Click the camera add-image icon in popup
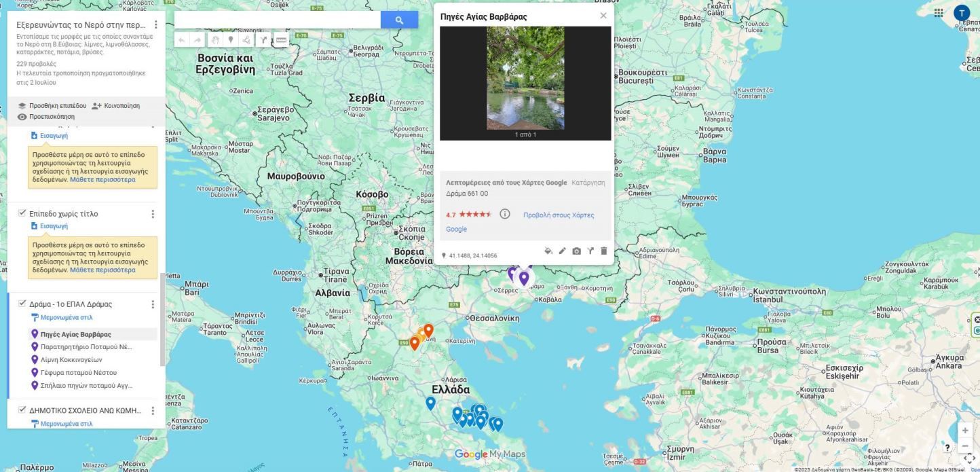 576,251
